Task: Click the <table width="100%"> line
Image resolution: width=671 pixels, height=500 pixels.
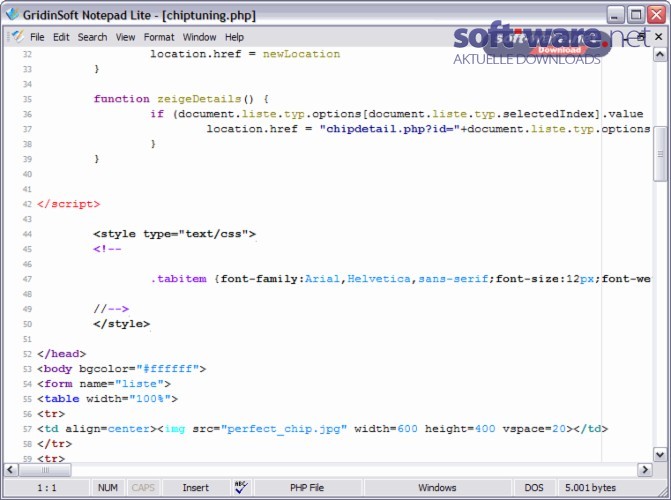Action: point(107,399)
